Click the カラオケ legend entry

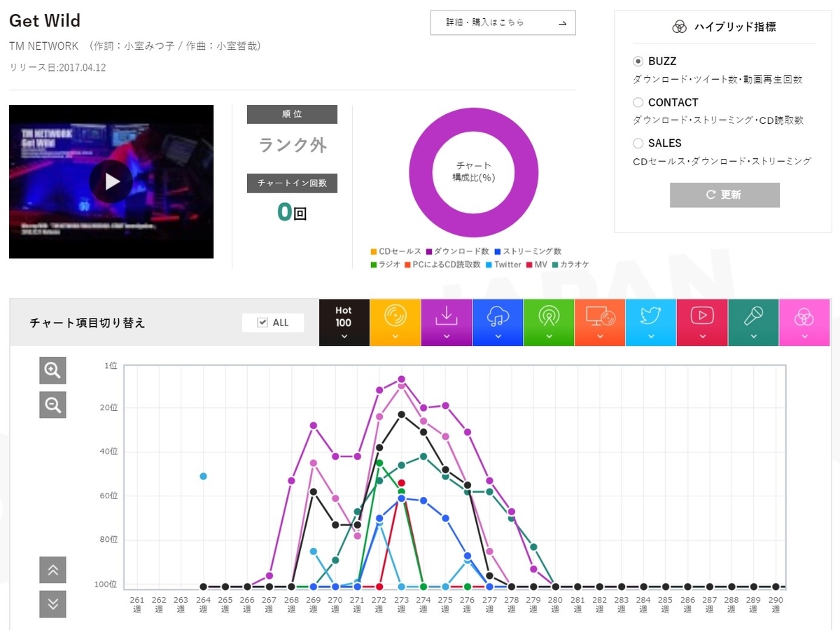[x=570, y=265]
